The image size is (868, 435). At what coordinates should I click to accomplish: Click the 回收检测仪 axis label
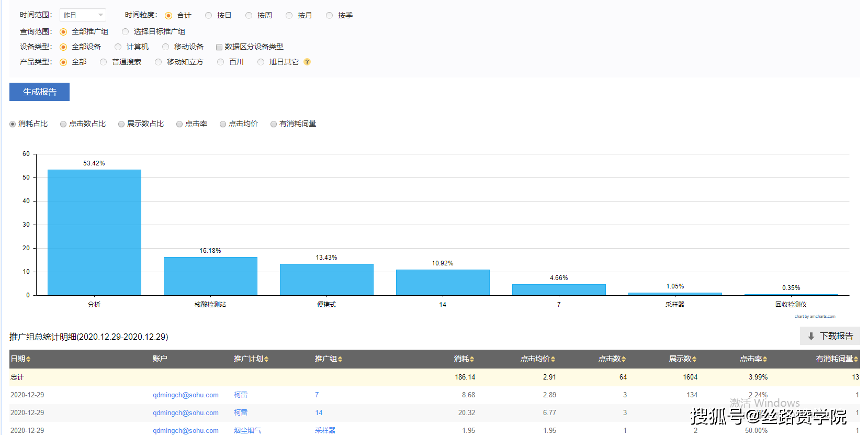click(x=791, y=305)
